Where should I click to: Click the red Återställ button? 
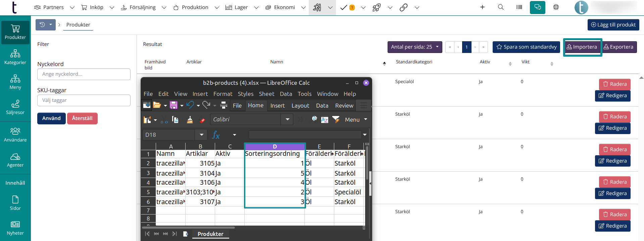pos(82,118)
